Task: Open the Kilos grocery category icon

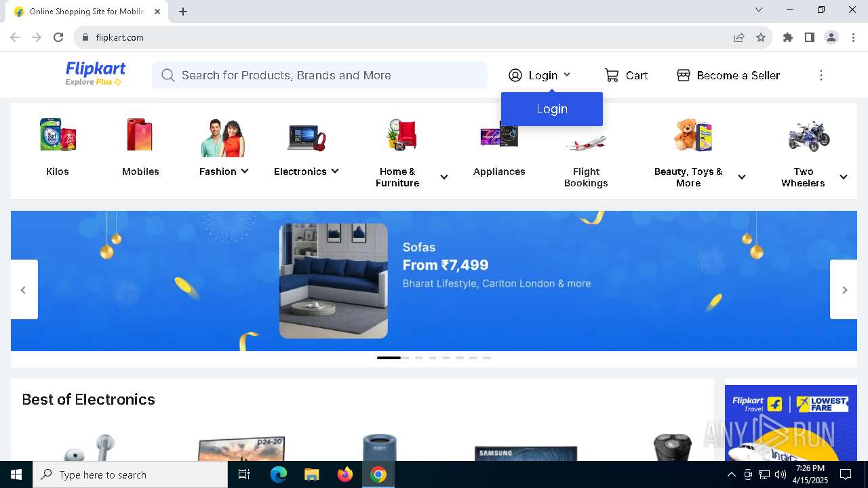Action: click(x=58, y=135)
